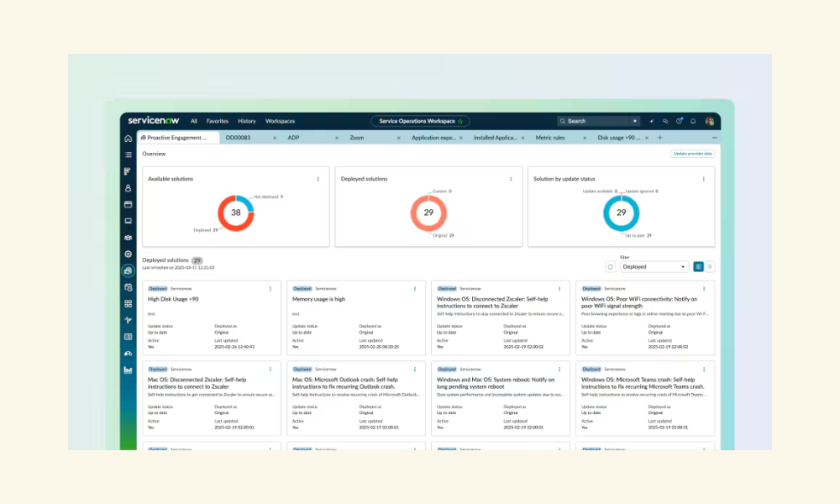Image resolution: width=840 pixels, height=504 pixels.
Task: Open the four-squares grid sidebar icon
Action: 128,304
